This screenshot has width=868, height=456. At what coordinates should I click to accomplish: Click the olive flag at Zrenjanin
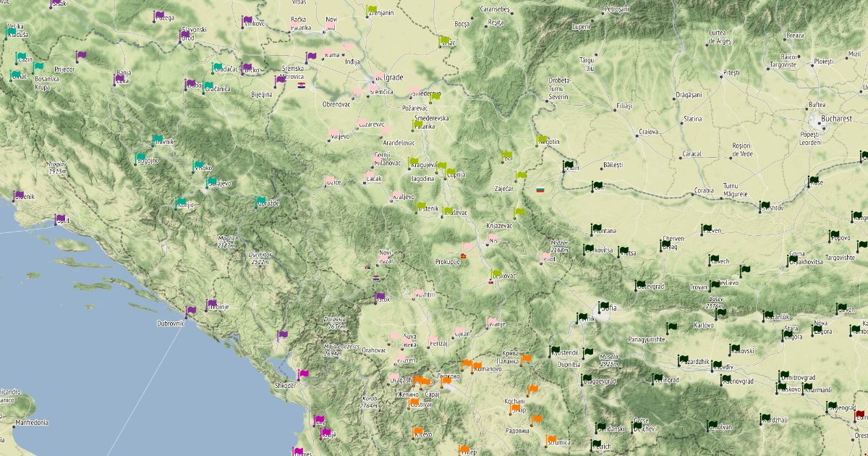tap(373, 10)
